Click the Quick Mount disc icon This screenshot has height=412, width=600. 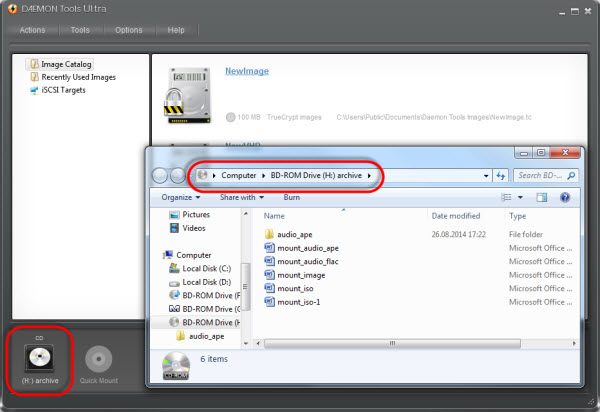99,359
